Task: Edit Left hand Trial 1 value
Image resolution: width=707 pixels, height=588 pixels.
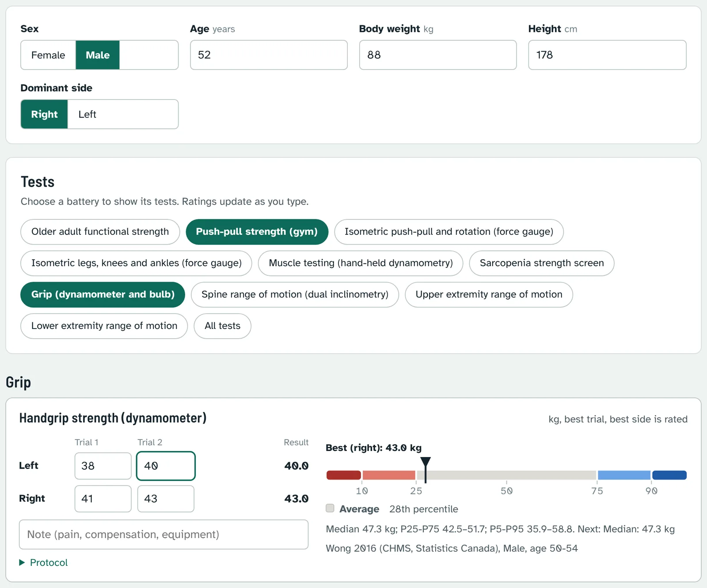Action: [103, 466]
